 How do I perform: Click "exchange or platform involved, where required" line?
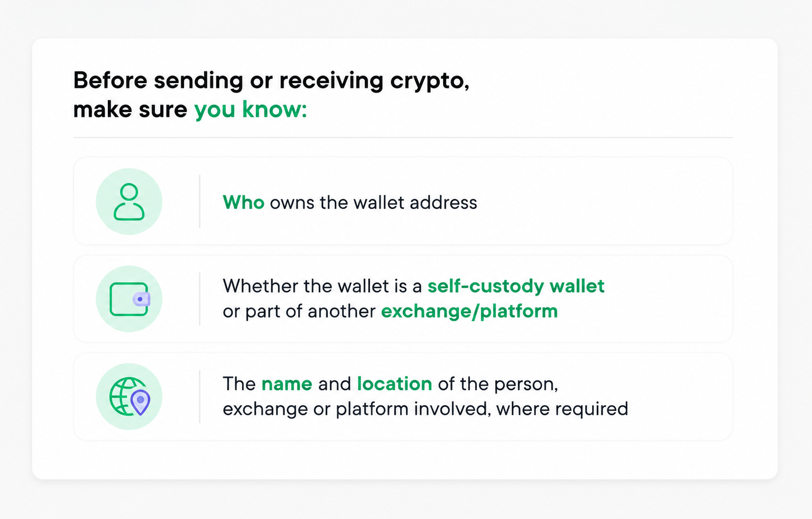pos(425,409)
